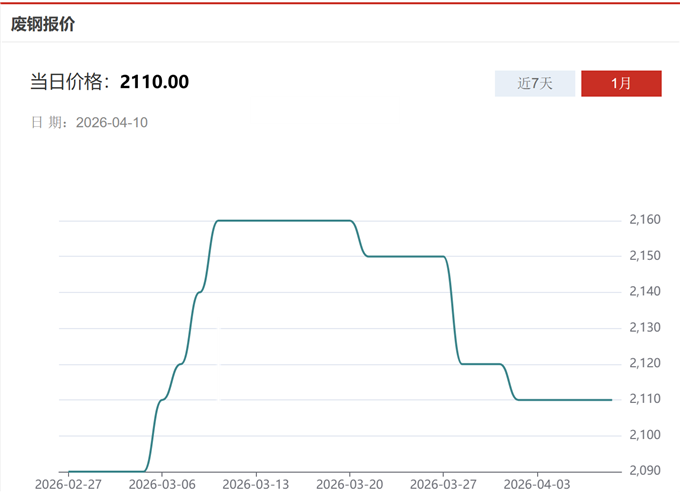
Task: Click the 2026-04-10 date text
Action: point(112,122)
